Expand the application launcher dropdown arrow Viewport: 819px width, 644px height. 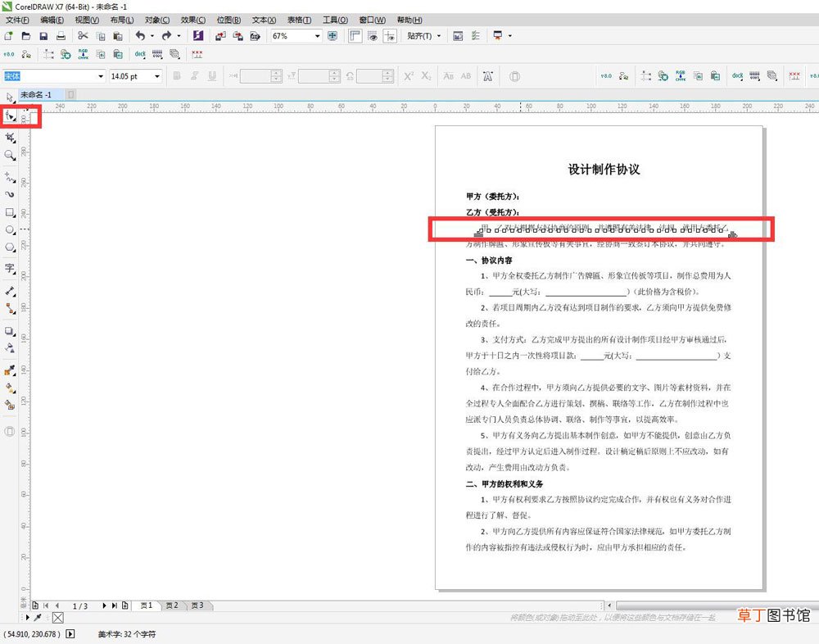tap(509, 35)
